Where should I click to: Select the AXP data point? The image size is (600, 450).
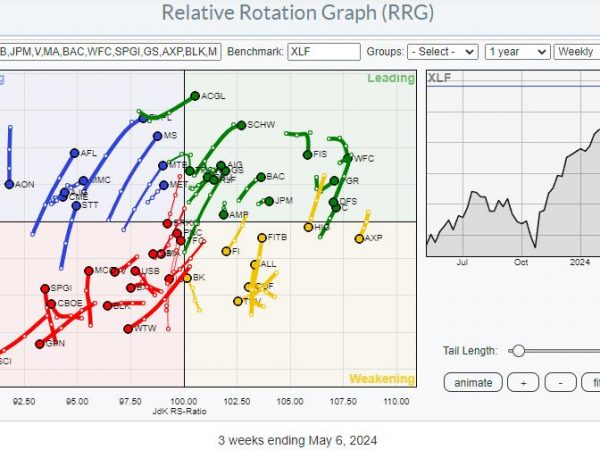point(359,239)
